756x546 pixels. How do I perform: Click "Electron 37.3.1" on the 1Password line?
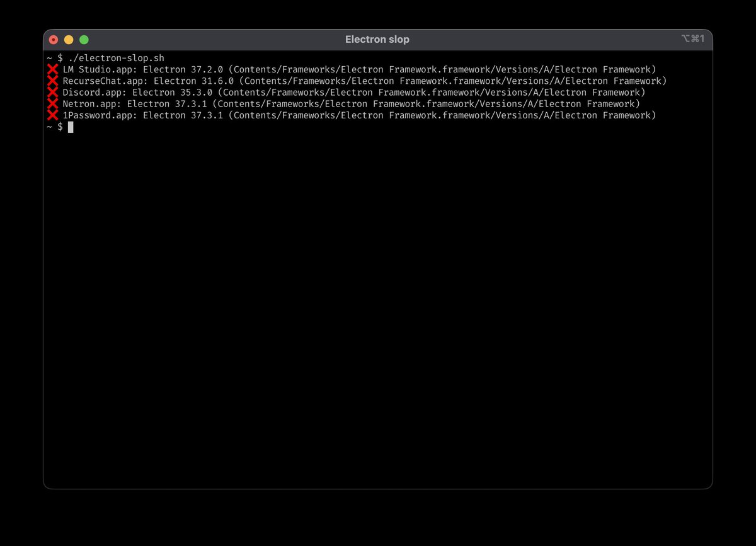pos(185,115)
